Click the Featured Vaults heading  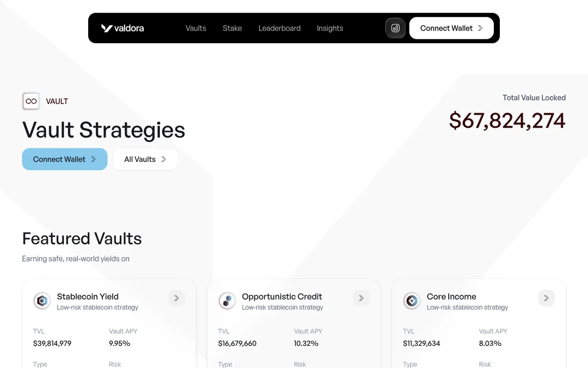82,238
